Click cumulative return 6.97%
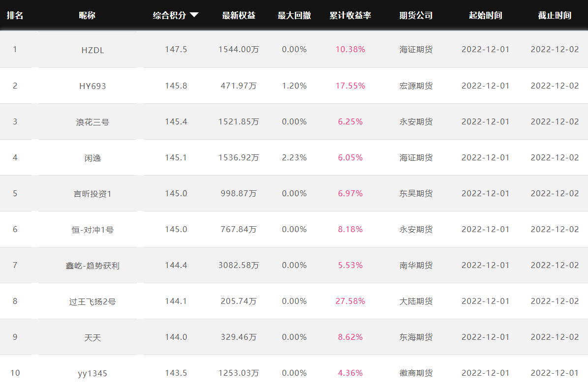Image resolution: width=588 pixels, height=389 pixels. click(350, 193)
